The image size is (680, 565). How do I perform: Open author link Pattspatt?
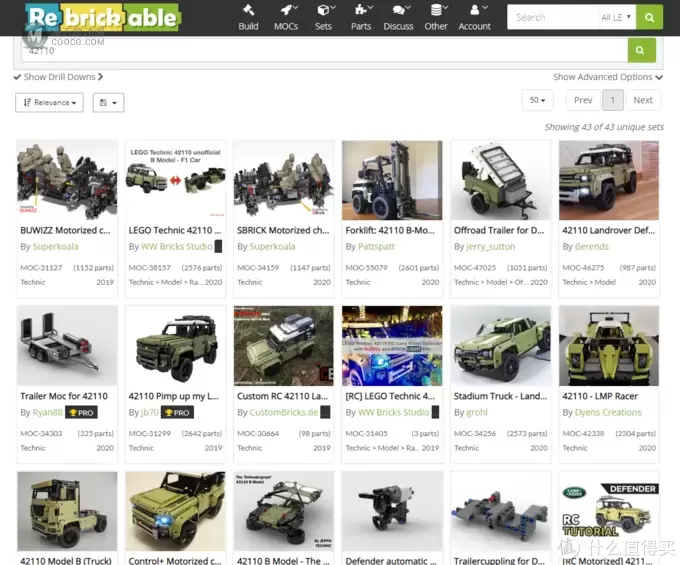click(376, 246)
